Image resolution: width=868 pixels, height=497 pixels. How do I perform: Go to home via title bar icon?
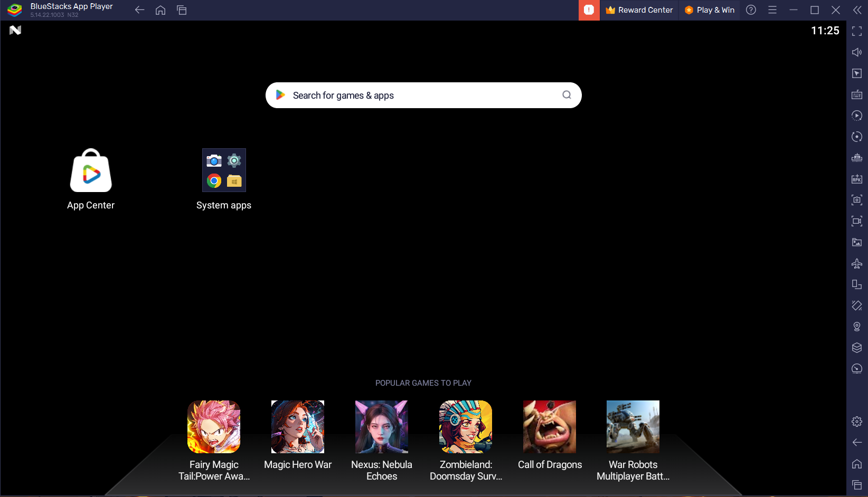pos(161,10)
